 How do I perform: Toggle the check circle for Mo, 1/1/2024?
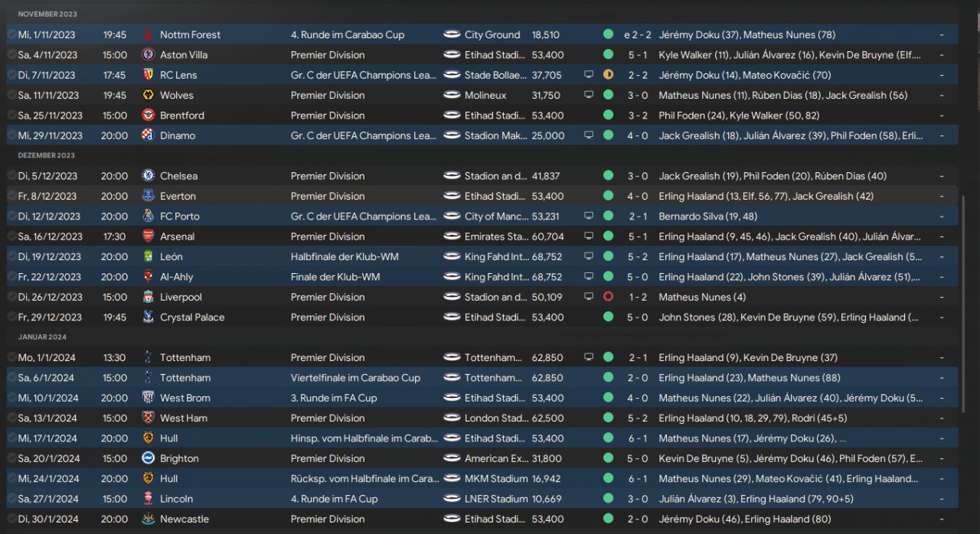[x=11, y=357]
